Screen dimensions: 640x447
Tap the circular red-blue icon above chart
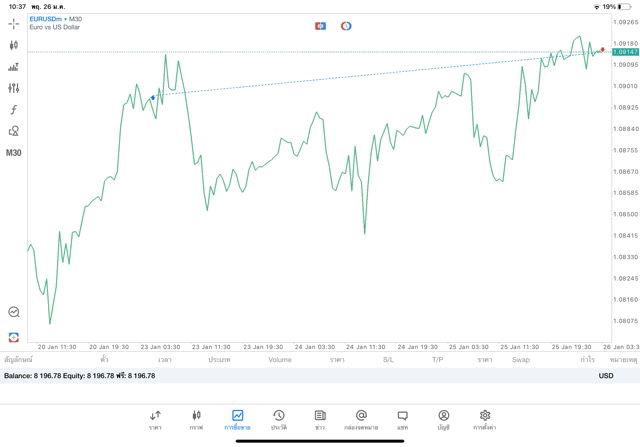point(346,26)
